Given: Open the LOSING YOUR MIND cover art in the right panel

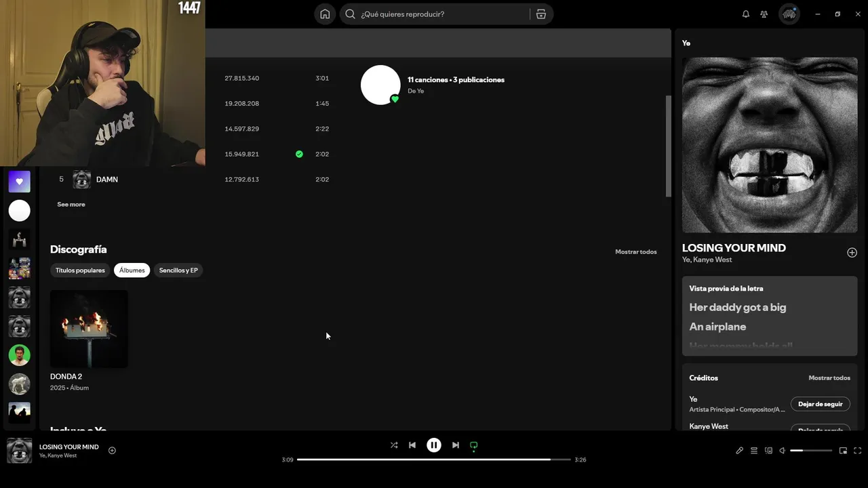Looking at the screenshot, I should point(770,145).
